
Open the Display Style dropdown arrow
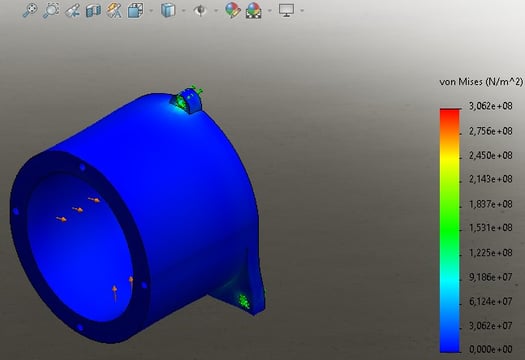pyautogui.click(x=183, y=11)
